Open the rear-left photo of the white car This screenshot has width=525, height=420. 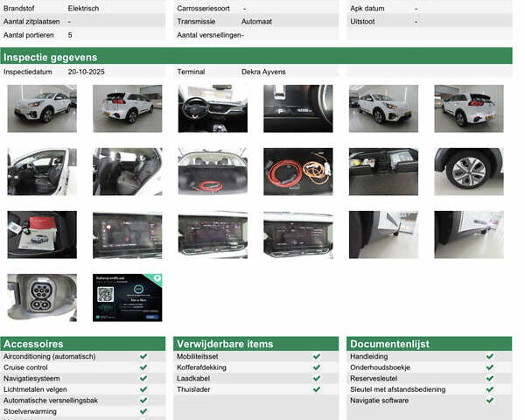[127, 108]
